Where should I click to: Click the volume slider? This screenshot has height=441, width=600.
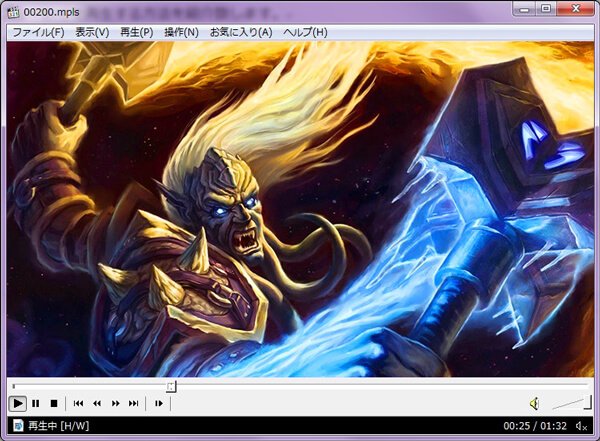(569, 403)
